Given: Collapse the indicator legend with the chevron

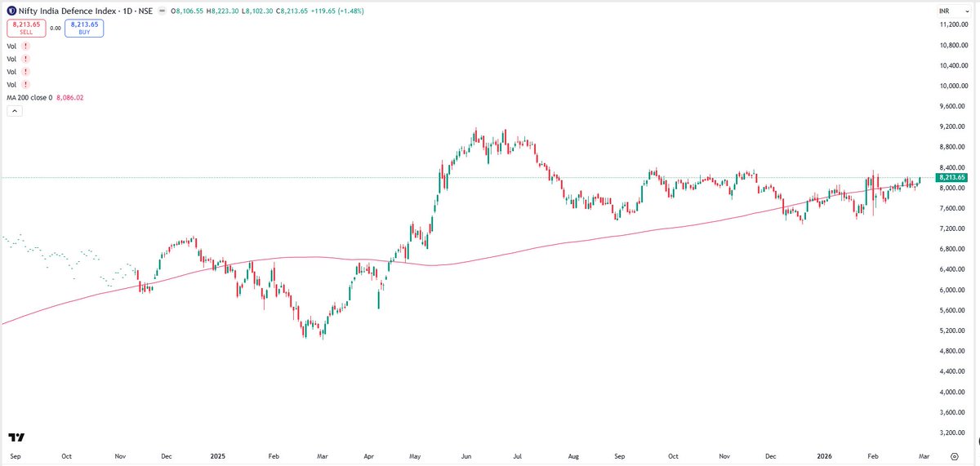Looking at the screenshot, I should (14, 112).
